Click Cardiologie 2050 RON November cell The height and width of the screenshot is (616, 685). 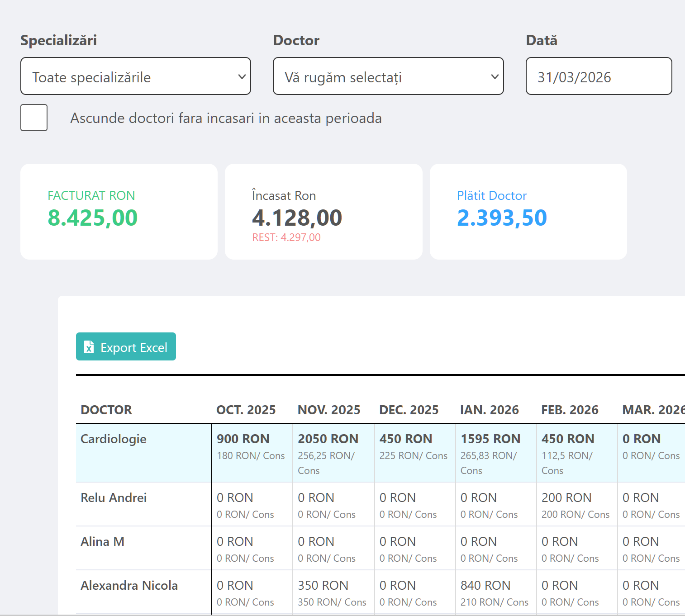click(328, 439)
